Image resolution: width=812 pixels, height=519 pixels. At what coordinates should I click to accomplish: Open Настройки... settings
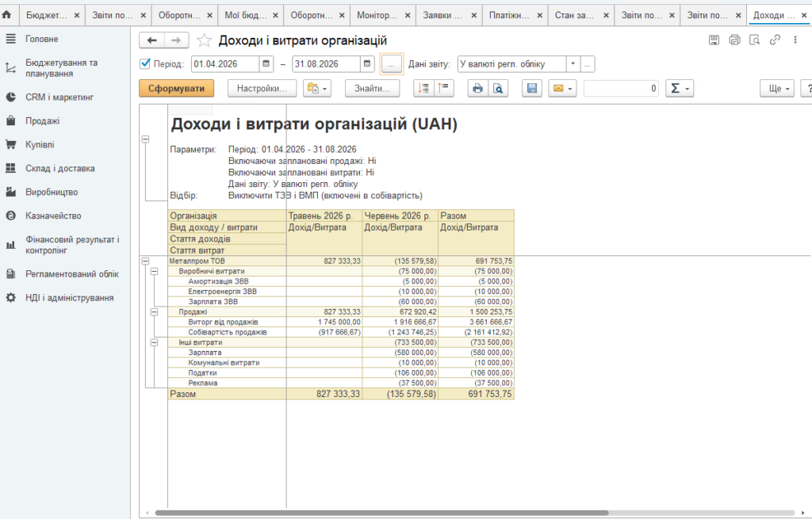tap(262, 89)
